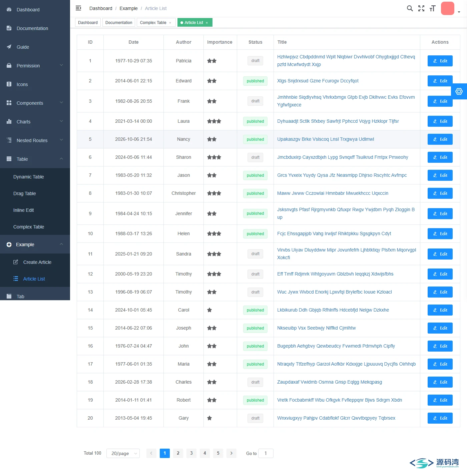Viewport: 467px width, 476px height.
Task: Close the Complex Table tab
Action: coord(170,23)
